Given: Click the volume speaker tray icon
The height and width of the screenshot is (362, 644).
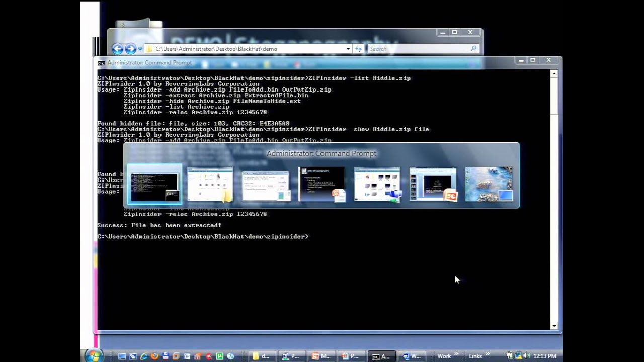Looking at the screenshot, I should pyautogui.click(x=526, y=356).
